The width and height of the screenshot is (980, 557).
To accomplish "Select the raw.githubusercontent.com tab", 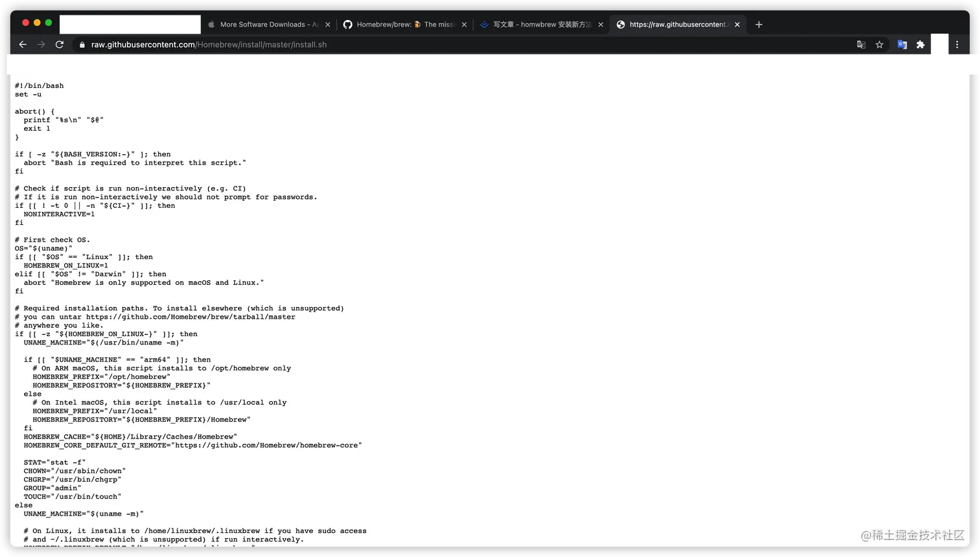I will click(x=674, y=24).
